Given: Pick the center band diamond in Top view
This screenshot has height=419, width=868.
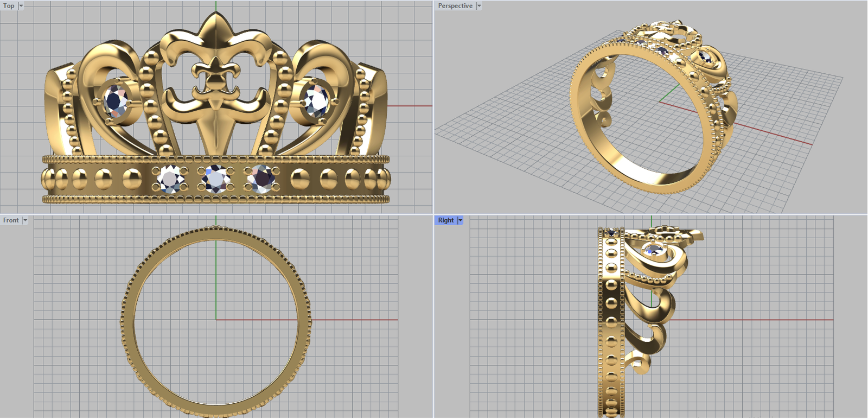Looking at the screenshot, I should pos(216,179).
